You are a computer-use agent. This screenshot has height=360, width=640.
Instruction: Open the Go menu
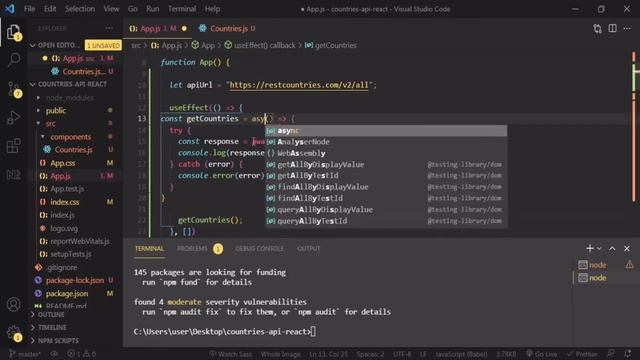(x=133, y=9)
